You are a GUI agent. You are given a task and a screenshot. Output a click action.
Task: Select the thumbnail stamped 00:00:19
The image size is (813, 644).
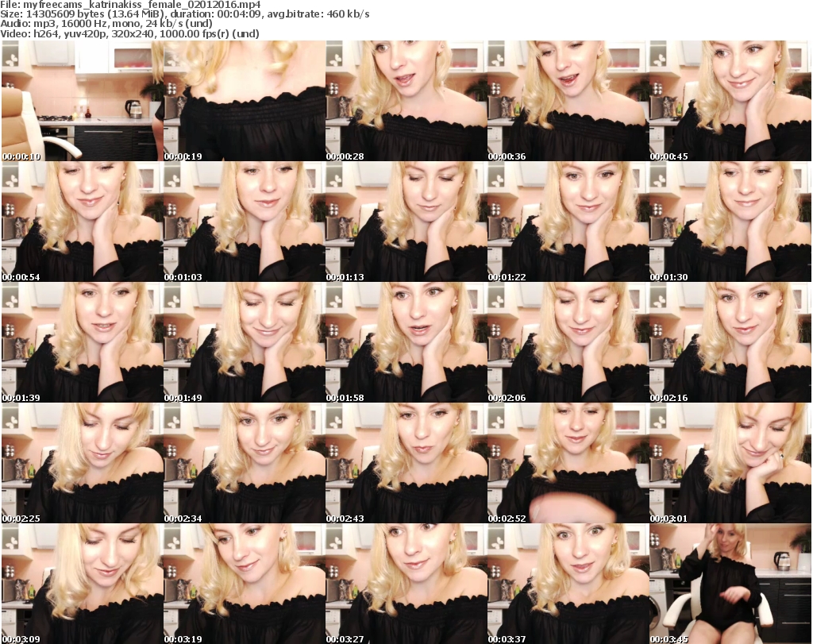(245, 101)
